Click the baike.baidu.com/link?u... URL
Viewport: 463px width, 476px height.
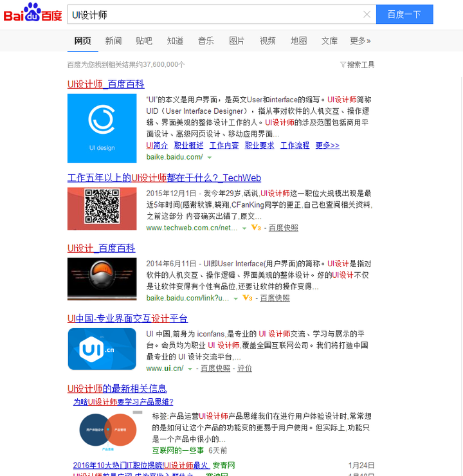pos(188,298)
